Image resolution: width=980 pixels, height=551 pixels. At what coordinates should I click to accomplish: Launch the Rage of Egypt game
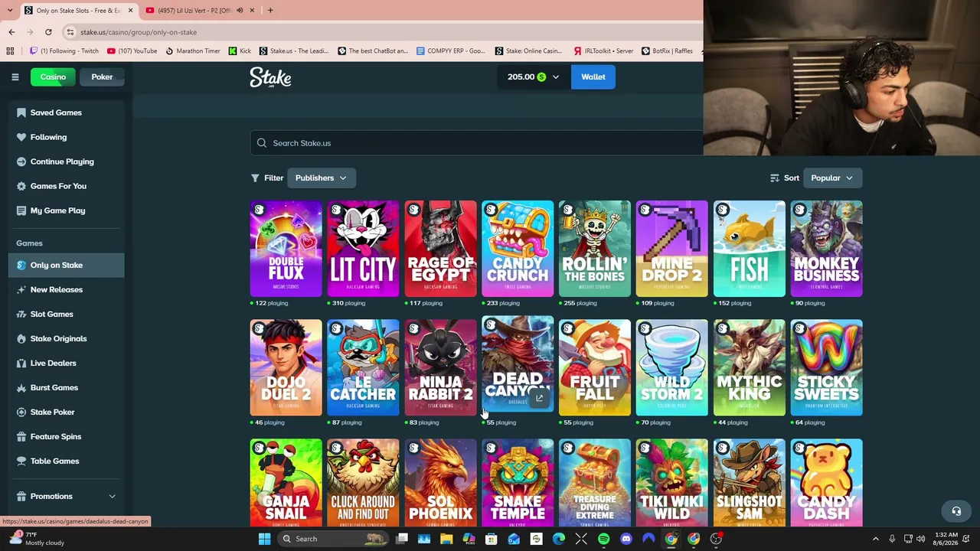pos(440,249)
